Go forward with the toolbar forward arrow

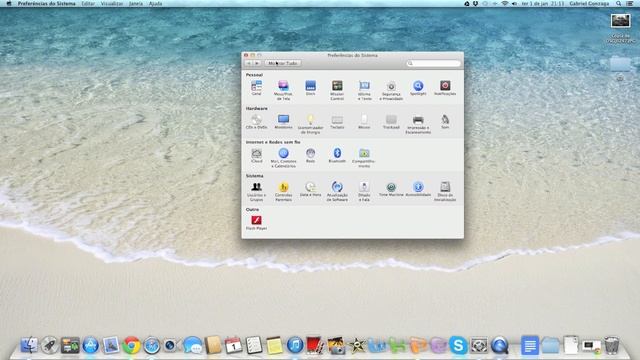tap(257, 63)
